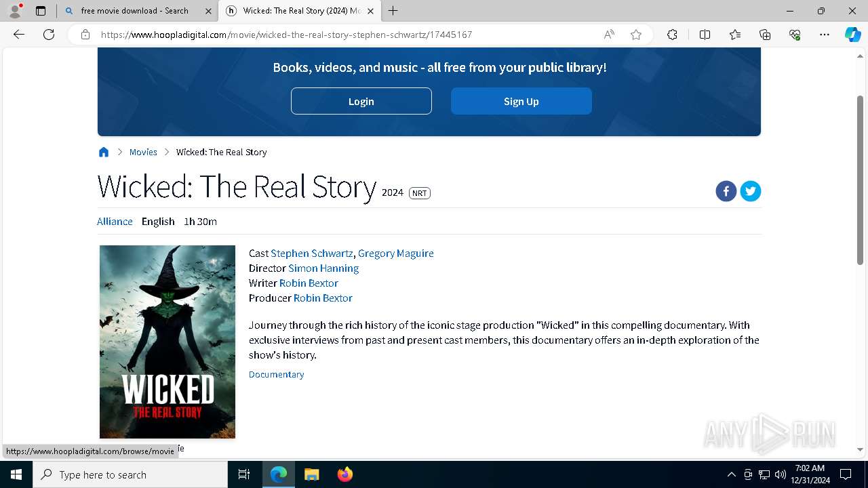Click the English language text

(x=158, y=222)
